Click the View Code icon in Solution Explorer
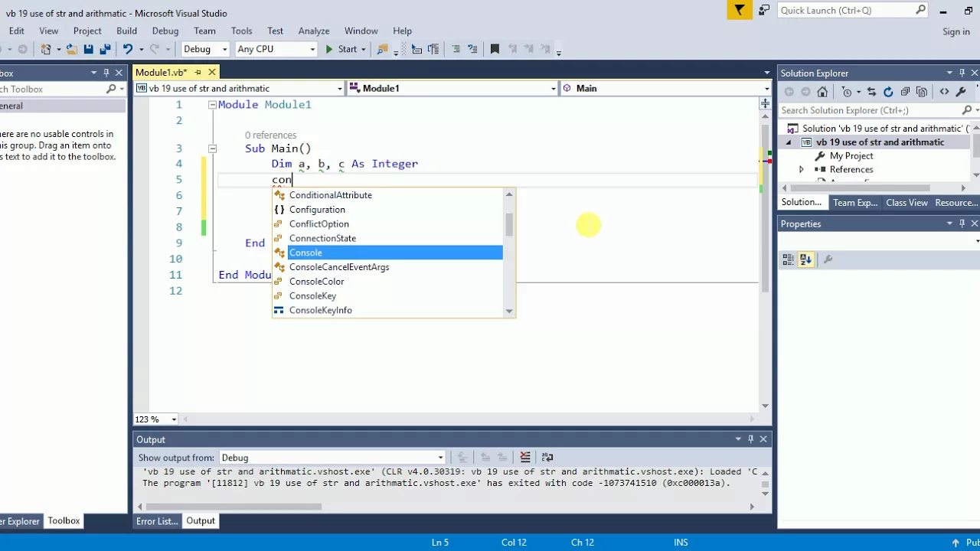 click(944, 92)
